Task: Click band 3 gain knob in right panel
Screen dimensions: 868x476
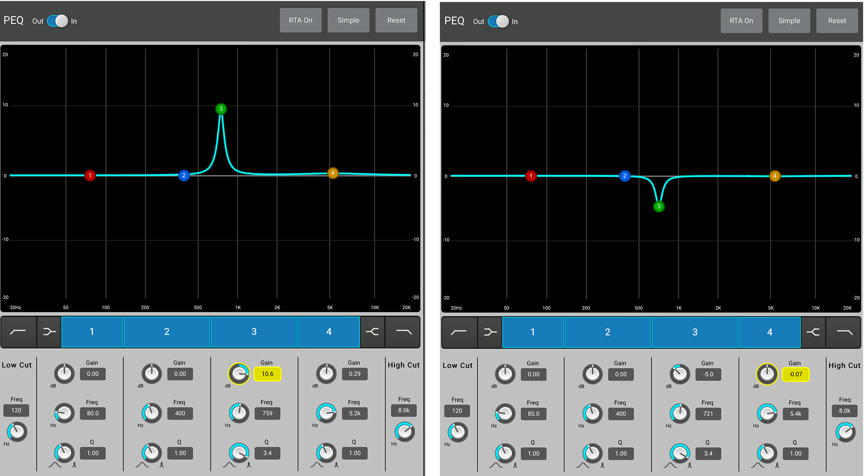Action: tap(680, 374)
